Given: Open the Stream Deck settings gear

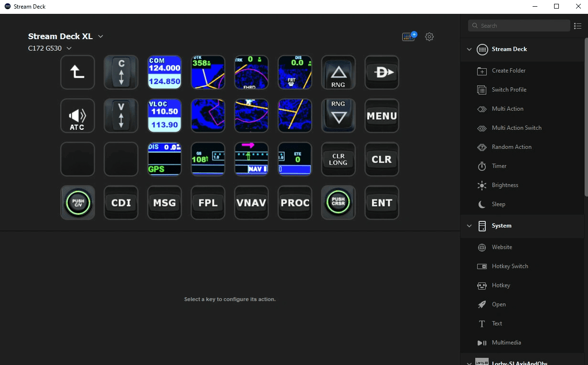Looking at the screenshot, I should coord(429,36).
